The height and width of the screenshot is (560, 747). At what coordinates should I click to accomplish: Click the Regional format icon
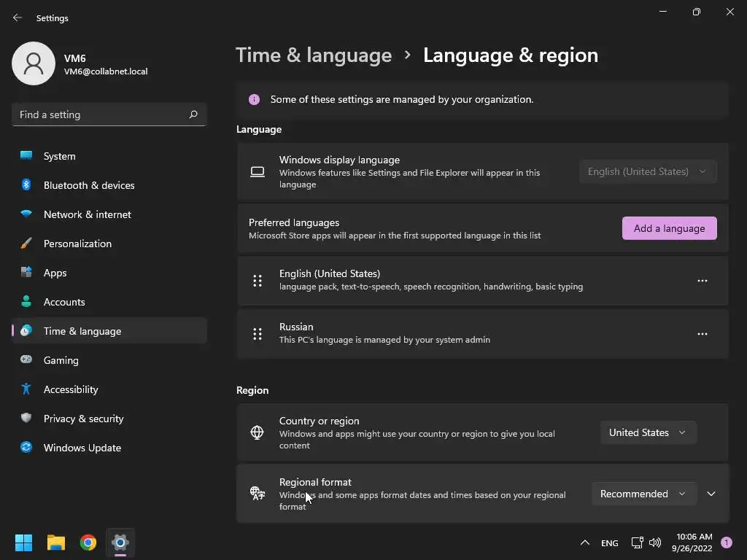(x=258, y=494)
